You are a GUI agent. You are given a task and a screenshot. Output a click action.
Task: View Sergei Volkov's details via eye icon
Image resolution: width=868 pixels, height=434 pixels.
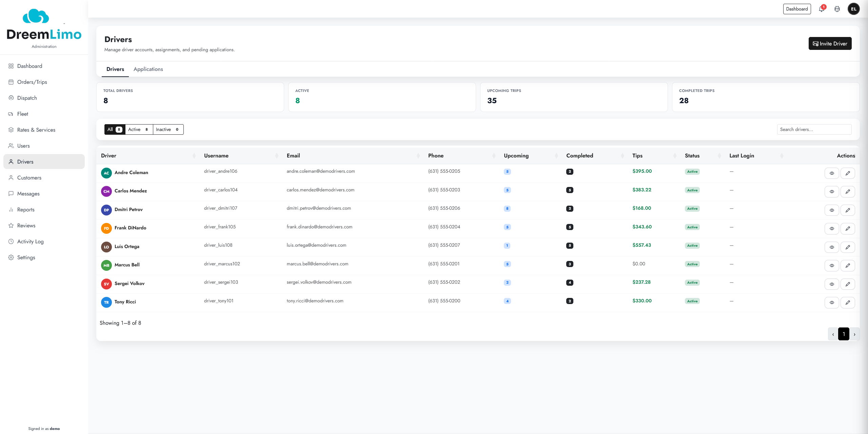832,284
